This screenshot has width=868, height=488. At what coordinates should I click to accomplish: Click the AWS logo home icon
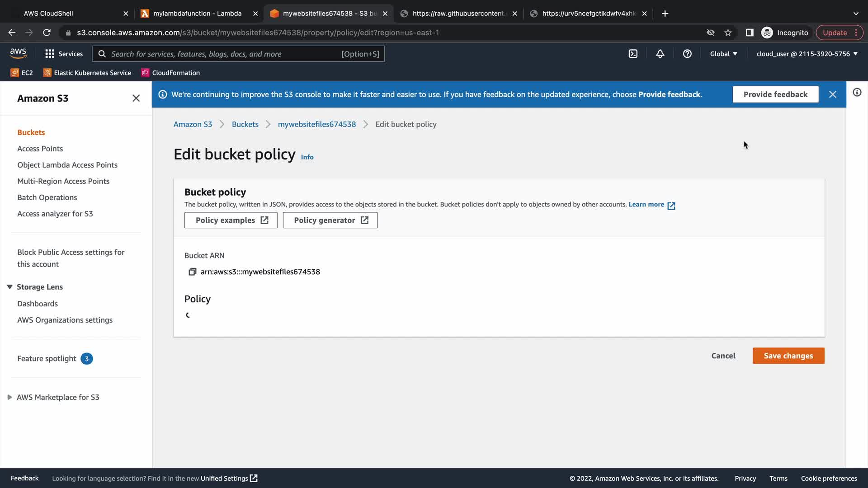point(18,53)
